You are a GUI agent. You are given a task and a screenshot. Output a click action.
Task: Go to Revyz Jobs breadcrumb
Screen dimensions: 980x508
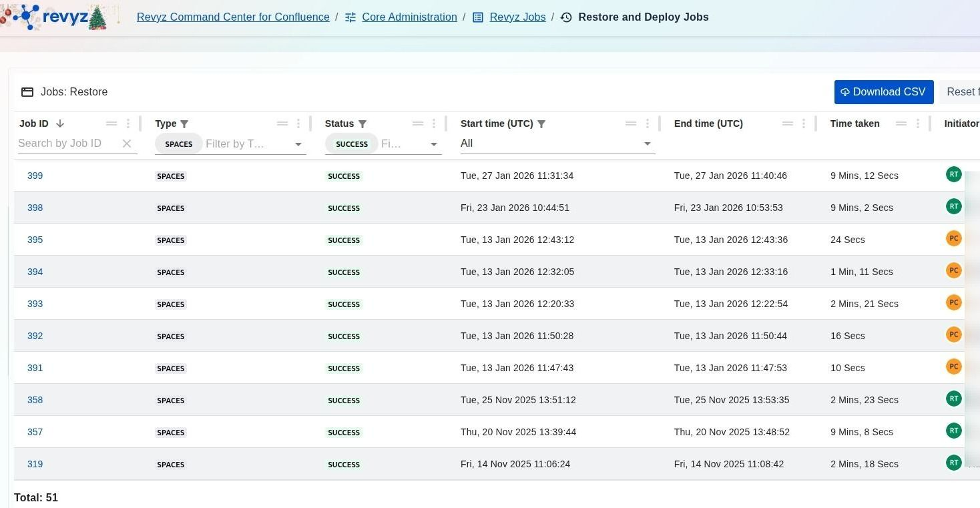tap(517, 17)
